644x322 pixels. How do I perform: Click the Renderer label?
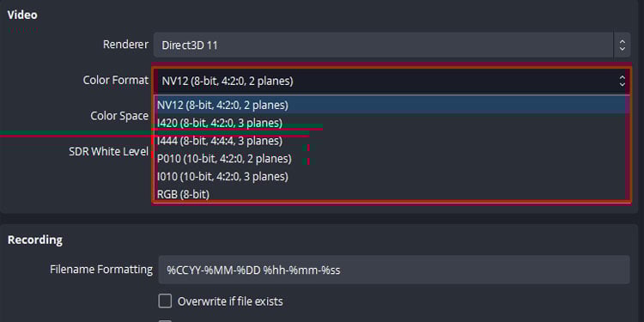[125, 45]
